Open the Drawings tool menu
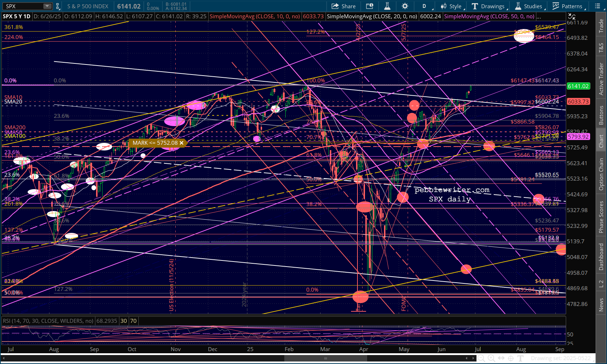The height and width of the screenshot is (364, 607). click(489, 6)
